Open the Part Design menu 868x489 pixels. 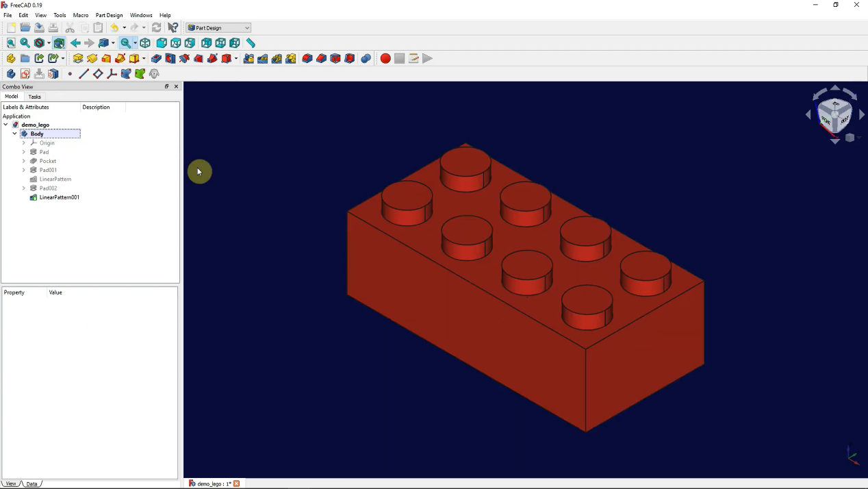109,15
